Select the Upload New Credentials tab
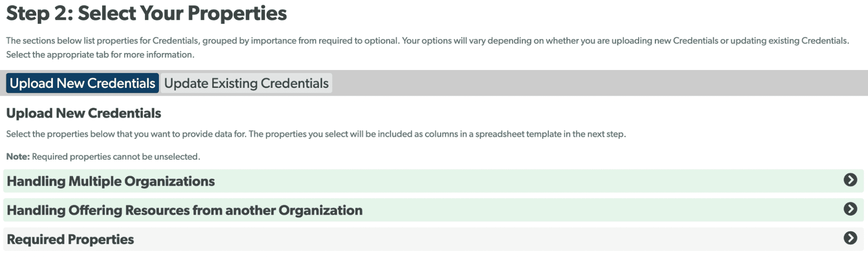This screenshot has height=257, width=868. 82,83
